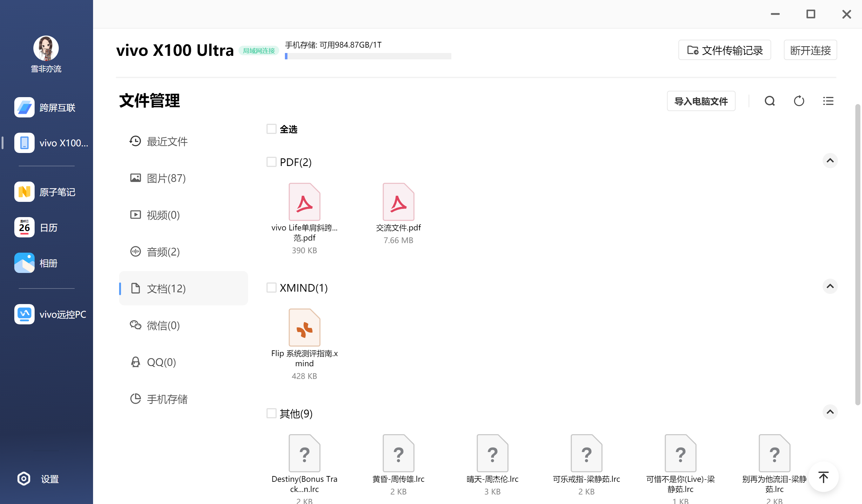
Task: Open 手机存储 phone storage category
Action: (x=183, y=399)
